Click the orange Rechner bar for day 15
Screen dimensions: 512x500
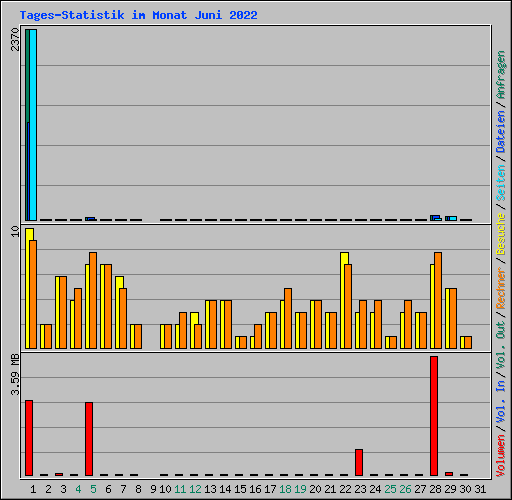tap(243, 342)
